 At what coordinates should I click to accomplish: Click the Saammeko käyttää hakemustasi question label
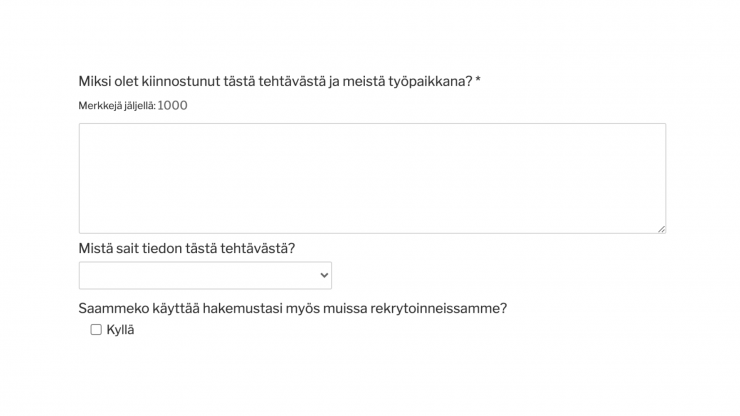293,309
